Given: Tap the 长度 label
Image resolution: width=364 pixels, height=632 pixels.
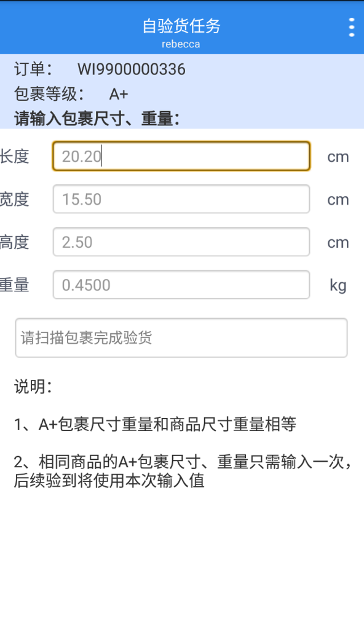Looking at the screenshot, I should (x=15, y=156).
